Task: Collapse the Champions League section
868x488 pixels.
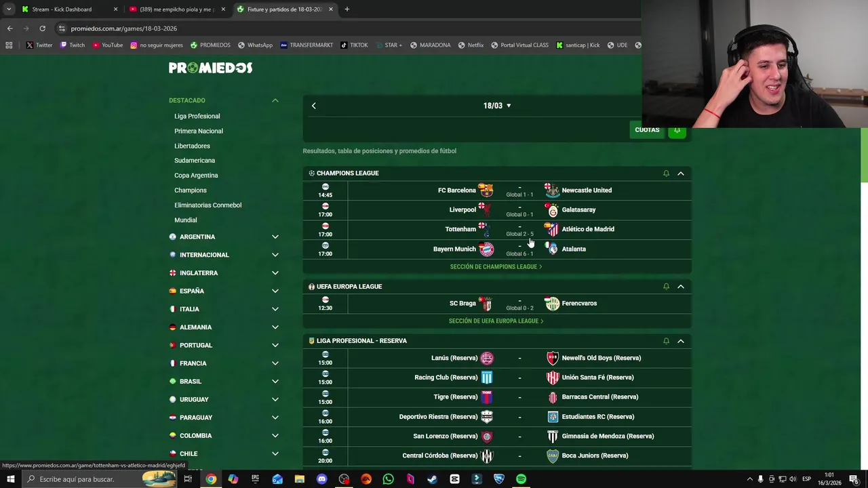Action: tap(681, 174)
